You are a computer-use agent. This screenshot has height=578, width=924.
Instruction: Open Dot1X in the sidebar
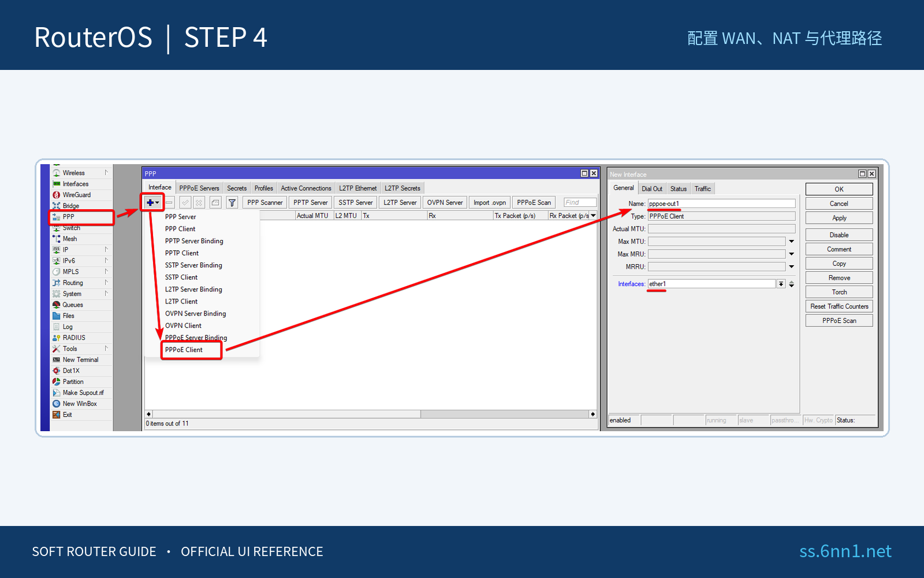pyautogui.click(x=81, y=370)
